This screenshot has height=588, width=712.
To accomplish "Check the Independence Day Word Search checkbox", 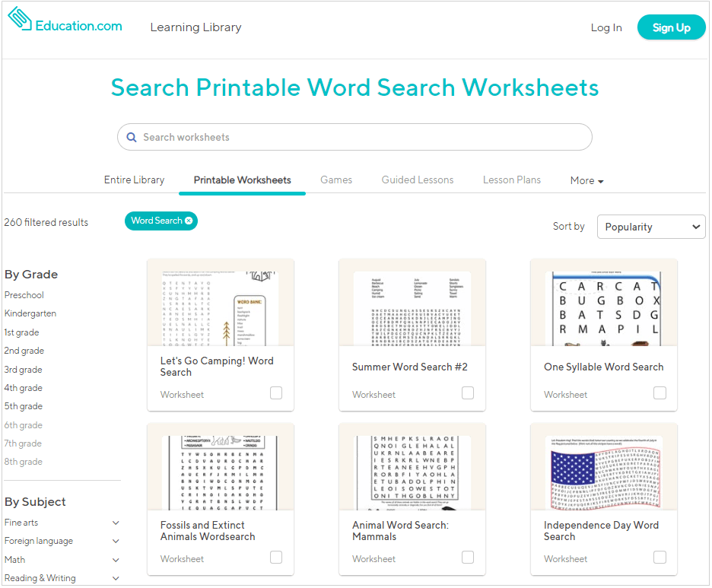I will (660, 558).
